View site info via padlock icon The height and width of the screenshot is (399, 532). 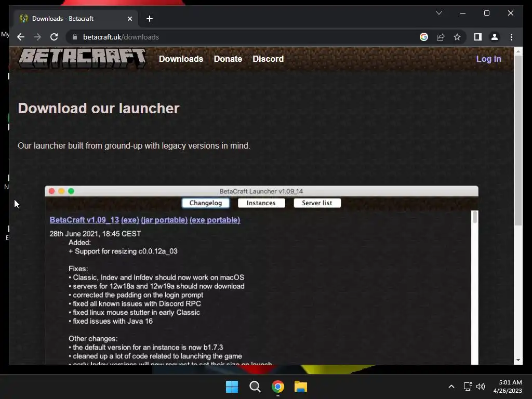pyautogui.click(x=75, y=37)
